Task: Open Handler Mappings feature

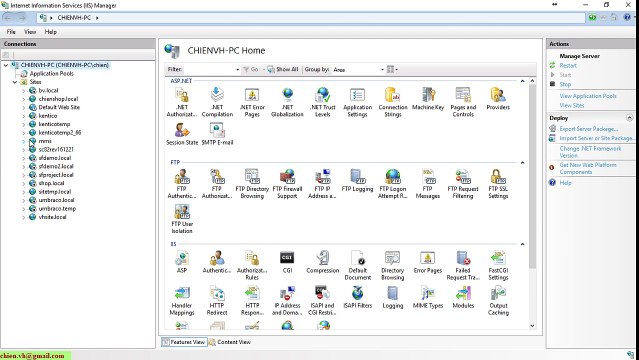Action: pyautogui.click(x=182, y=301)
